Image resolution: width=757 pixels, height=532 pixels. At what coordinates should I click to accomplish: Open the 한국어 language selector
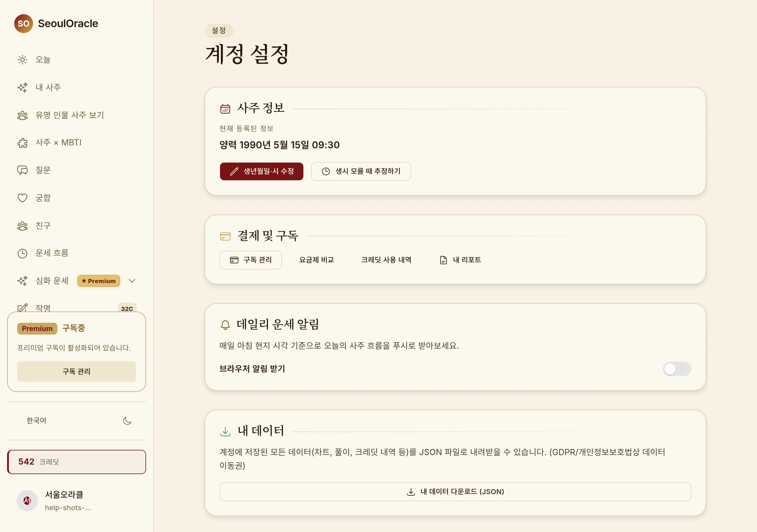coord(36,421)
